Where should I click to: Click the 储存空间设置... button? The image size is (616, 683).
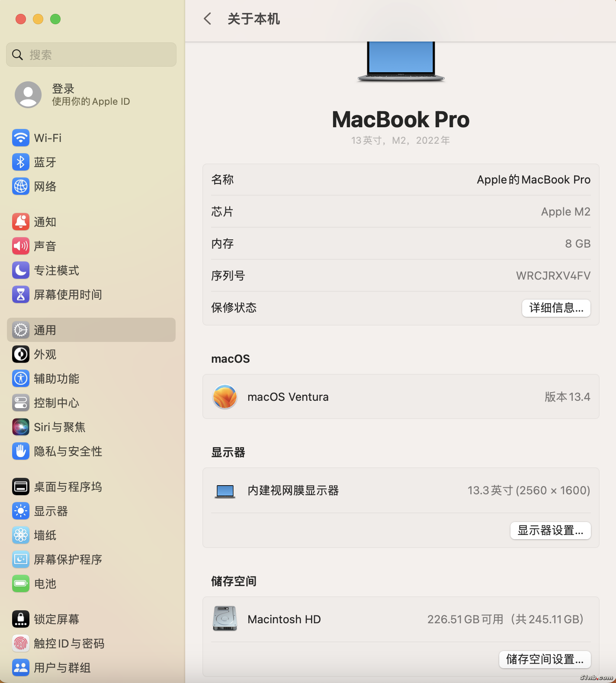545,659
